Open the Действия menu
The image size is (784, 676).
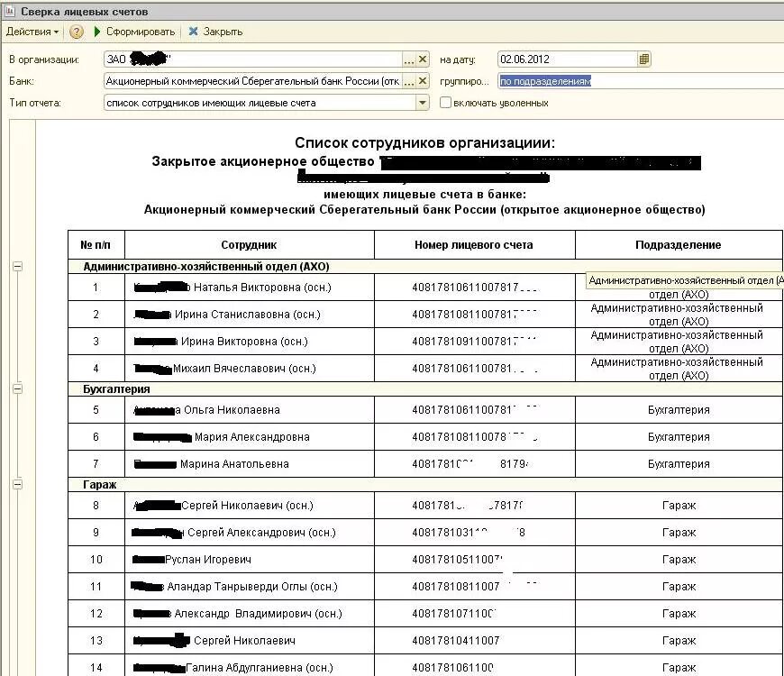pos(32,32)
